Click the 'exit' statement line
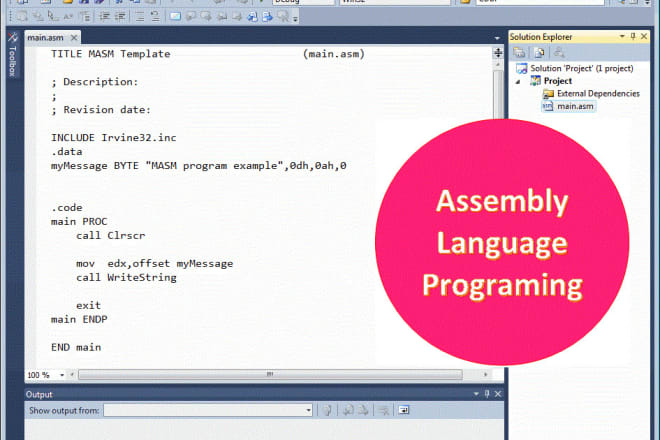Viewport: 660px width, 440px height. (x=88, y=305)
